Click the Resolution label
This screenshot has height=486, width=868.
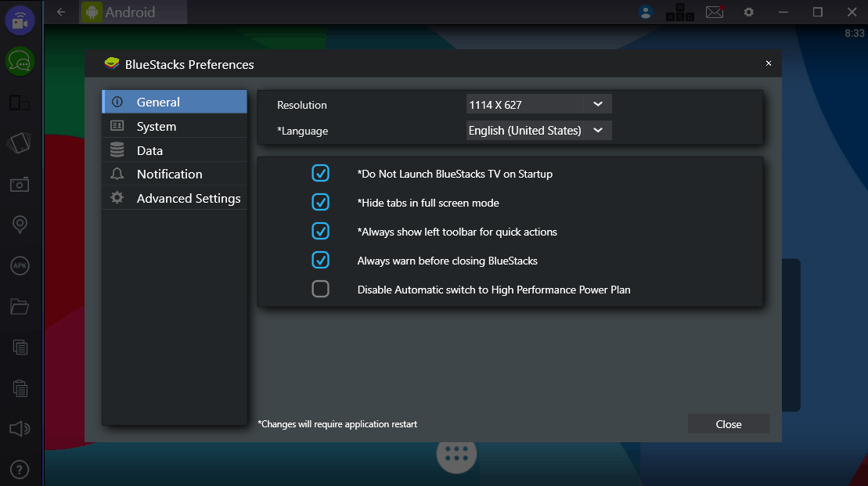click(x=301, y=105)
